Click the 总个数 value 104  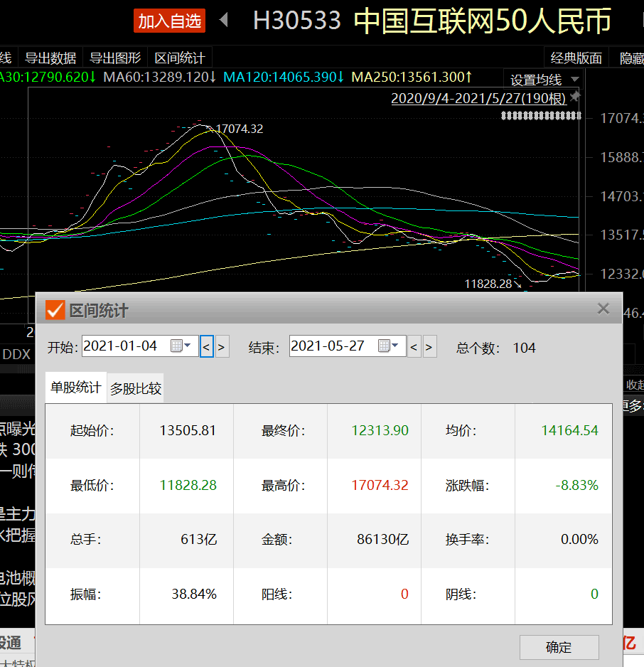pyautogui.click(x=524, y=348)
